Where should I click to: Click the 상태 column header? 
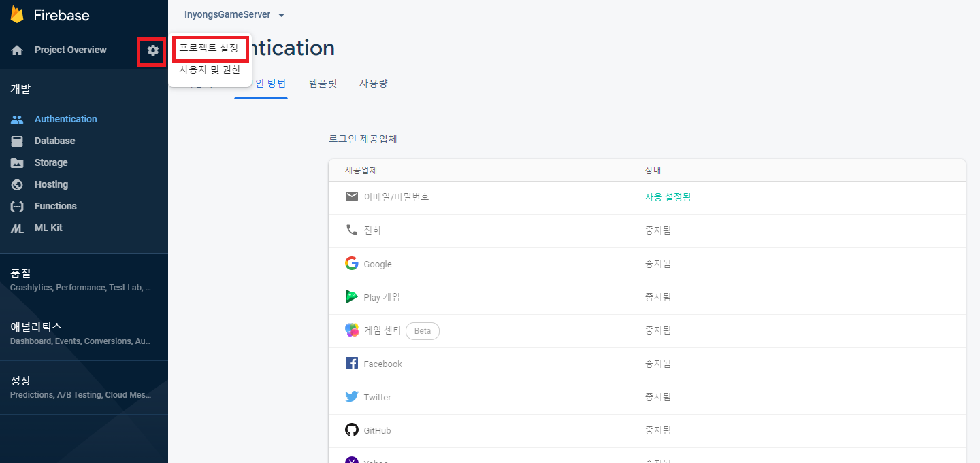(x=653, y=170)
